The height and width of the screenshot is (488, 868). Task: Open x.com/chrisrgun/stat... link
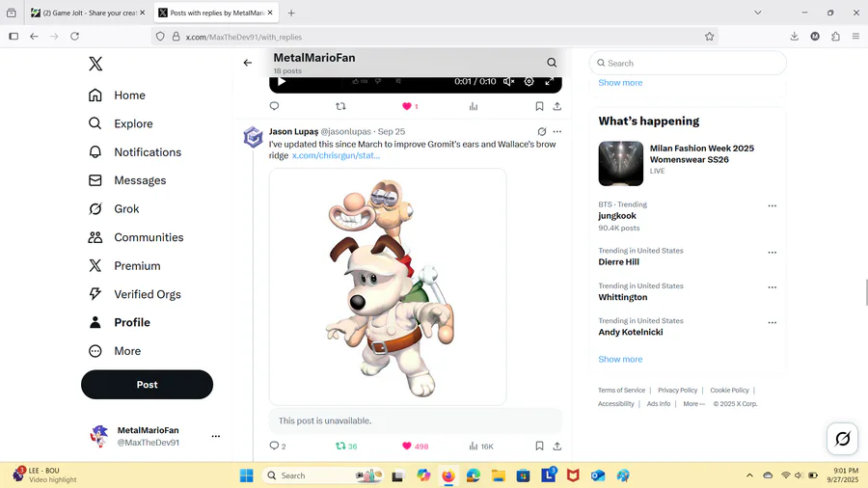point(336,155)
